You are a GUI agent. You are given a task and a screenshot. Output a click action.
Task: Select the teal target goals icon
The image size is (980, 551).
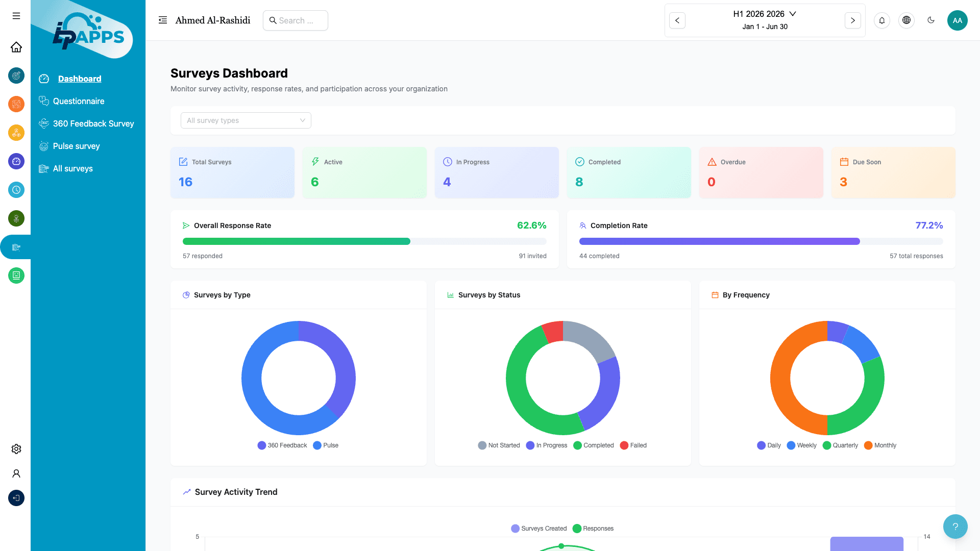point(16,76)
